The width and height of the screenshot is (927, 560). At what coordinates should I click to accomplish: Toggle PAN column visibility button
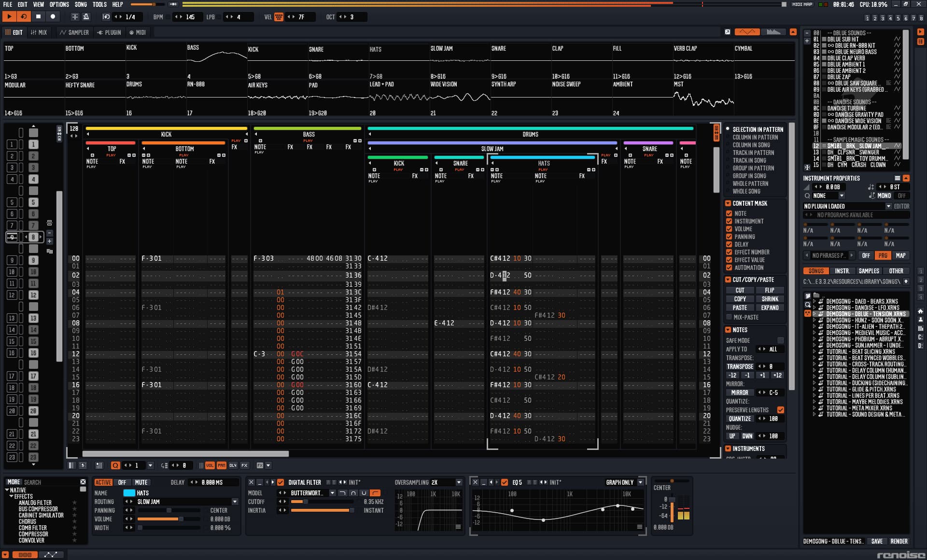[x=221, y=465]
